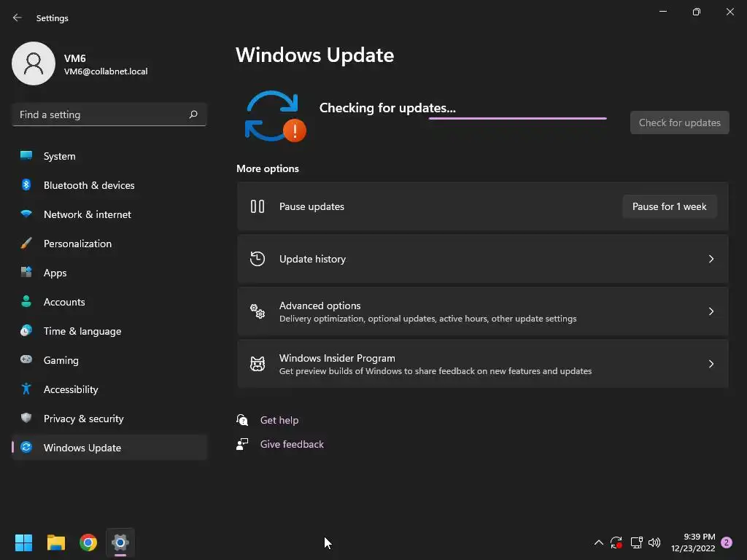Click the Windows Update tray icon
The image size is (747, 560).
[x=616, y=542]
